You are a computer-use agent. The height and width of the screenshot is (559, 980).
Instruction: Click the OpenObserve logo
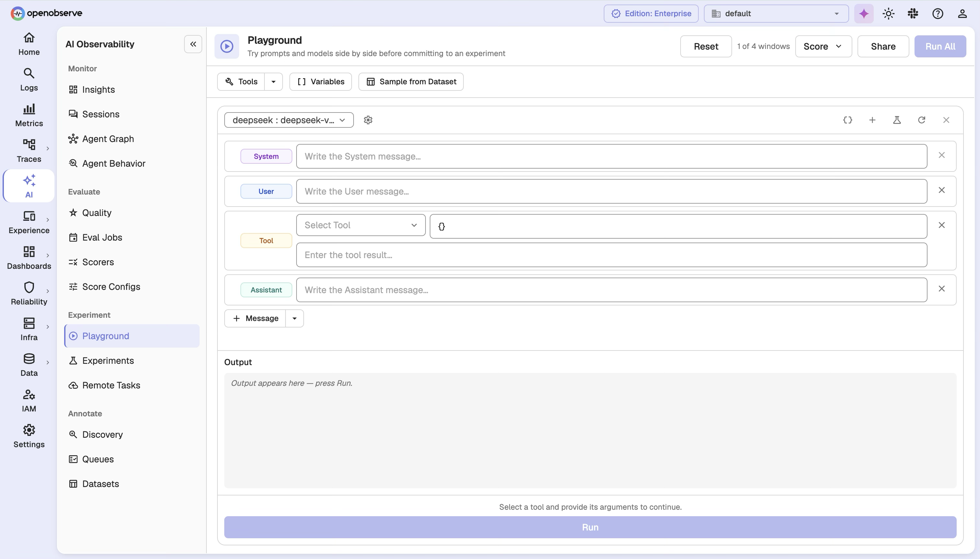click(x=46, y=13)
